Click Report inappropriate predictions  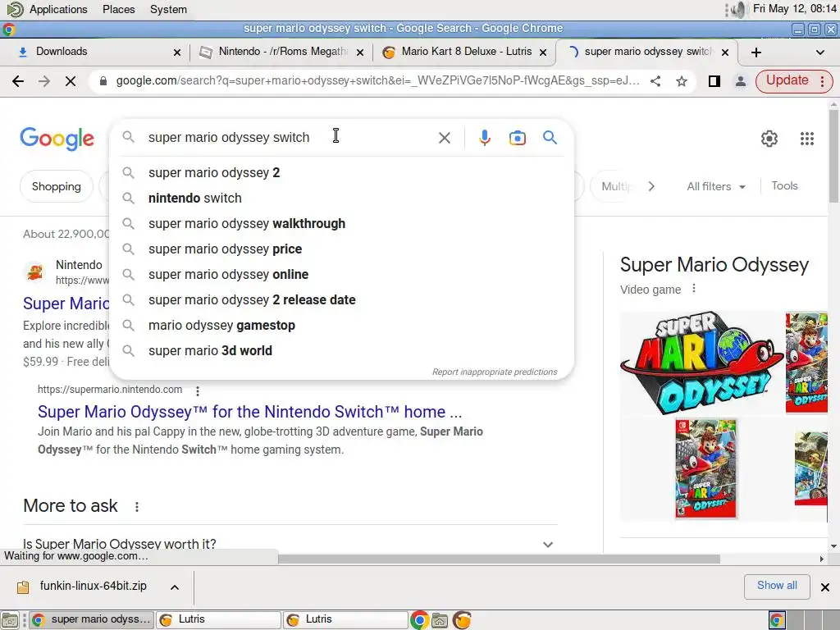pos(495,372)
